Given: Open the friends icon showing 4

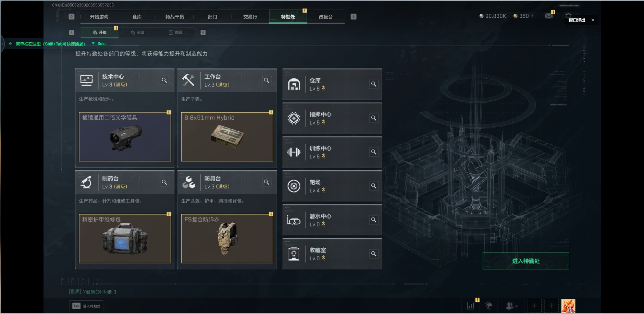Looking at the screenshot, I should click(x=511, y=306).
